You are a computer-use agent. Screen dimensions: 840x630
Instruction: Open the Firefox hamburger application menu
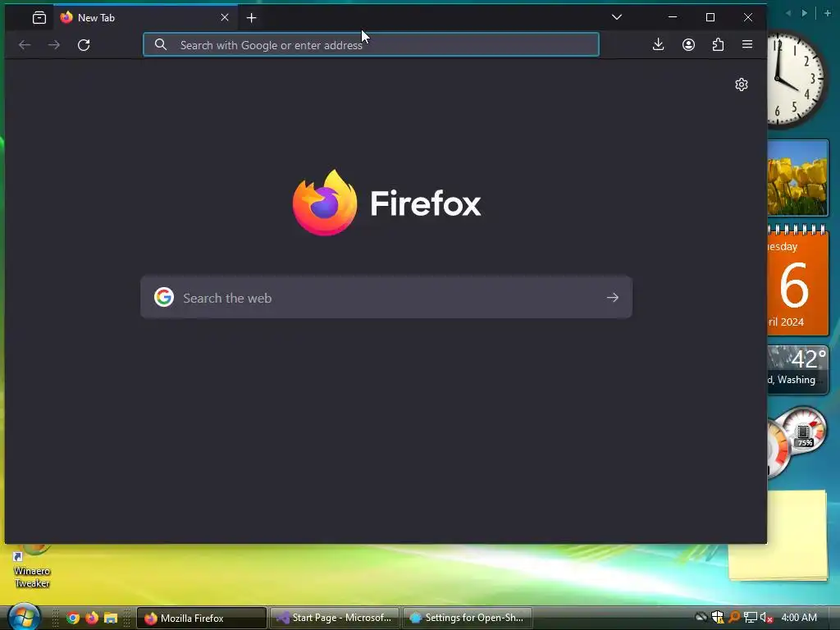coord(747,44)
